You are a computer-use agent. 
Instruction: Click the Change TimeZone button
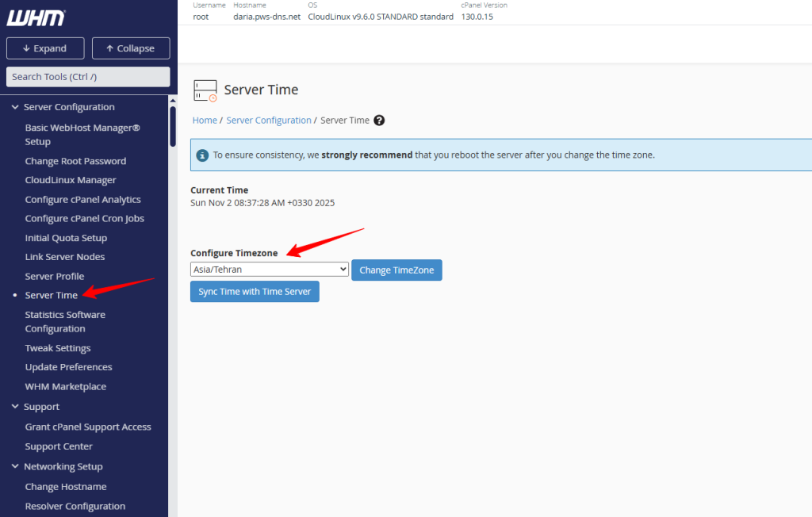click(x=396, y=270)
